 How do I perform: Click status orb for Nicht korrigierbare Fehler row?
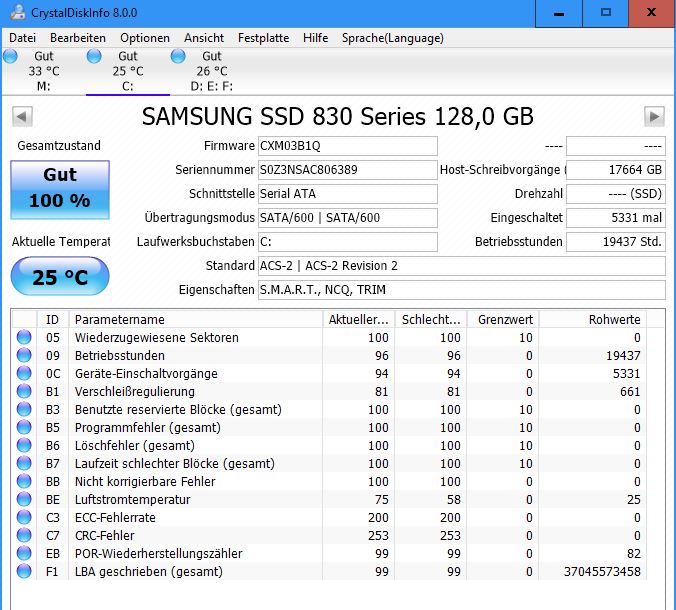(x=24, y=481)
